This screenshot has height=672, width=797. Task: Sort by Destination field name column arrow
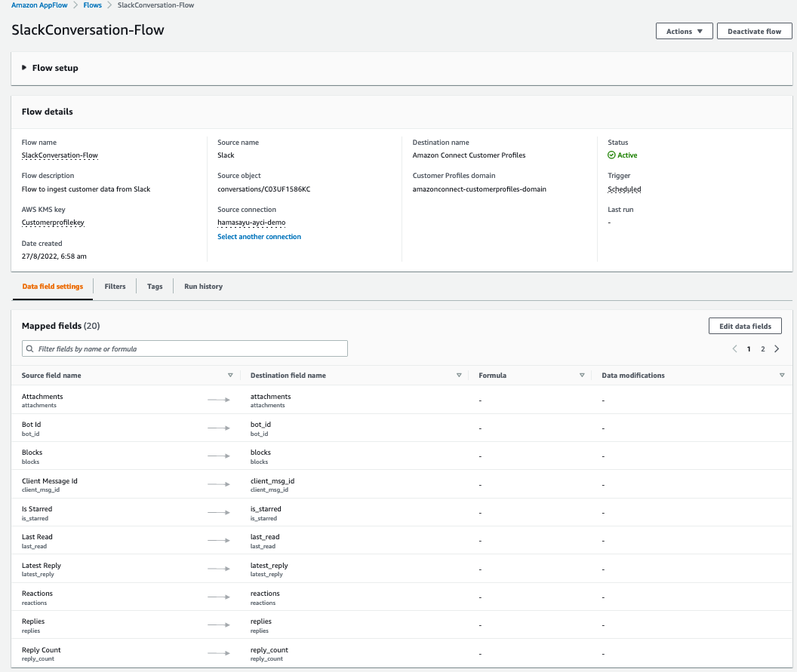pyautogui.click(x=459, y=376)
